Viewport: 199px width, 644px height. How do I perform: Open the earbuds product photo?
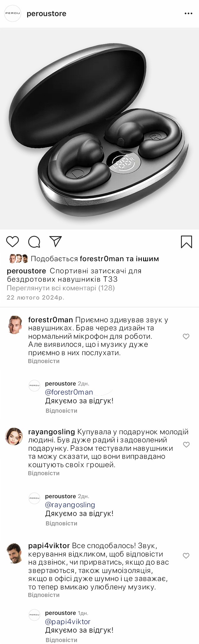click(x=99, y=129)
